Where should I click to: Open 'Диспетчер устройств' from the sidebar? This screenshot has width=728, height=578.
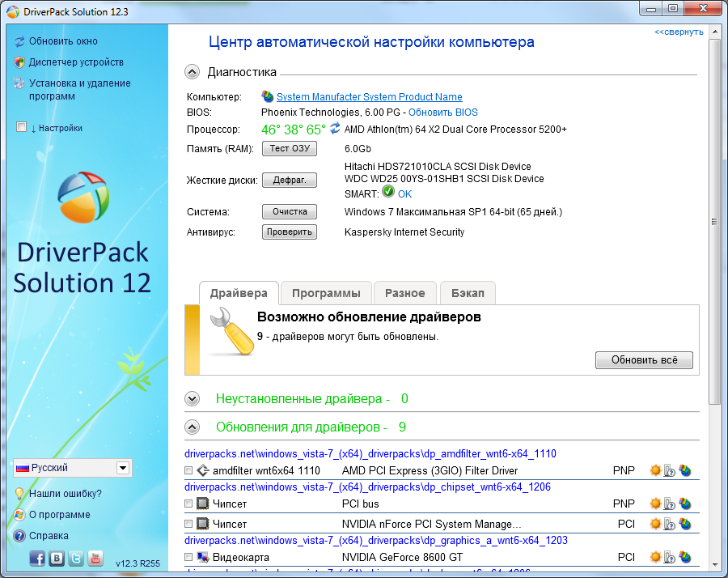76,62
